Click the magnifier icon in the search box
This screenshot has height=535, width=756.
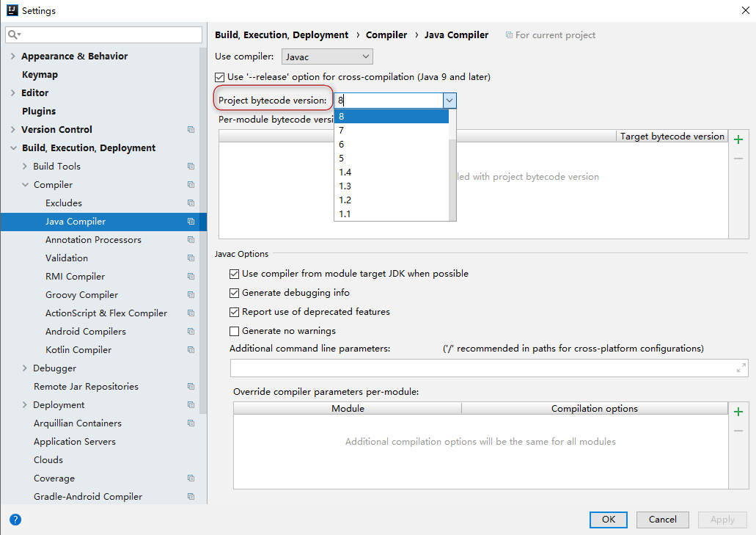point(14,34)
